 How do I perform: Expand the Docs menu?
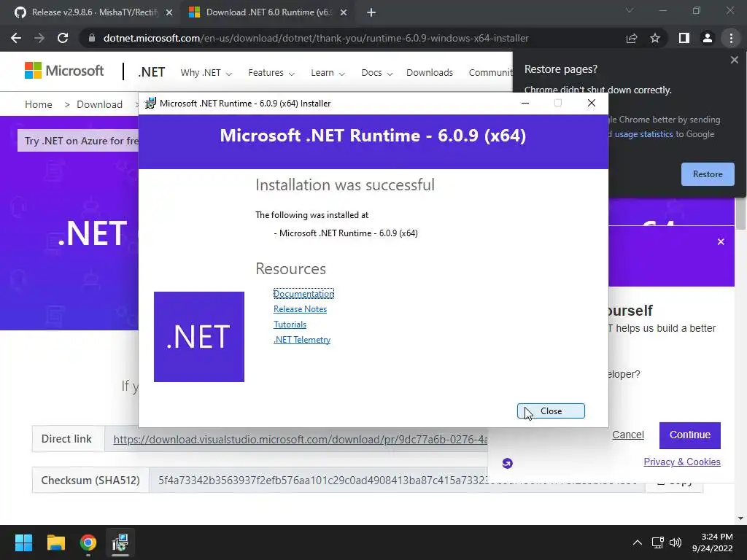[377, 73]
